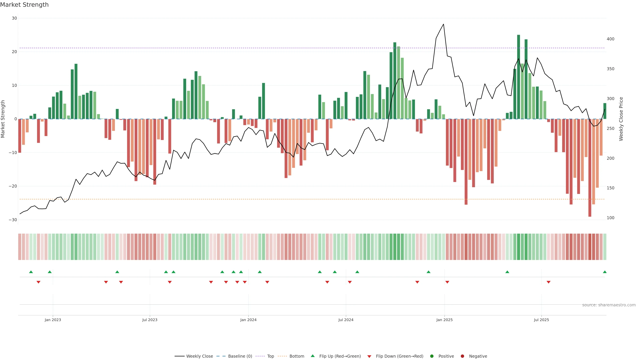Click the price line peak above 400
This screenshot has height=362, width=644.
pos(443,24)
